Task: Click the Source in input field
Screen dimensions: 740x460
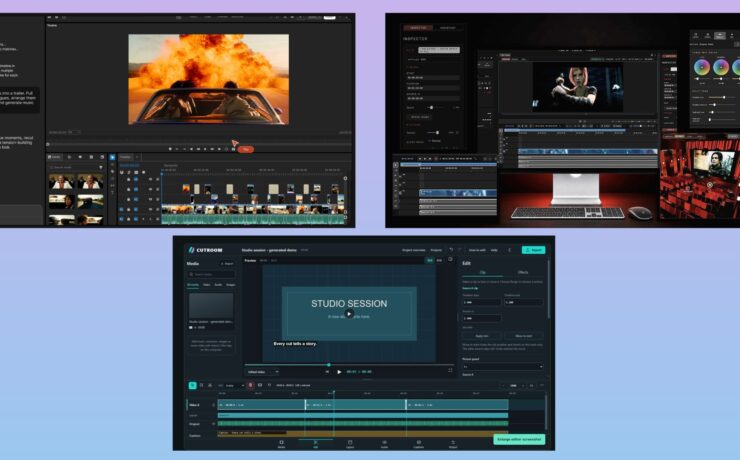Action: [481, 318]
